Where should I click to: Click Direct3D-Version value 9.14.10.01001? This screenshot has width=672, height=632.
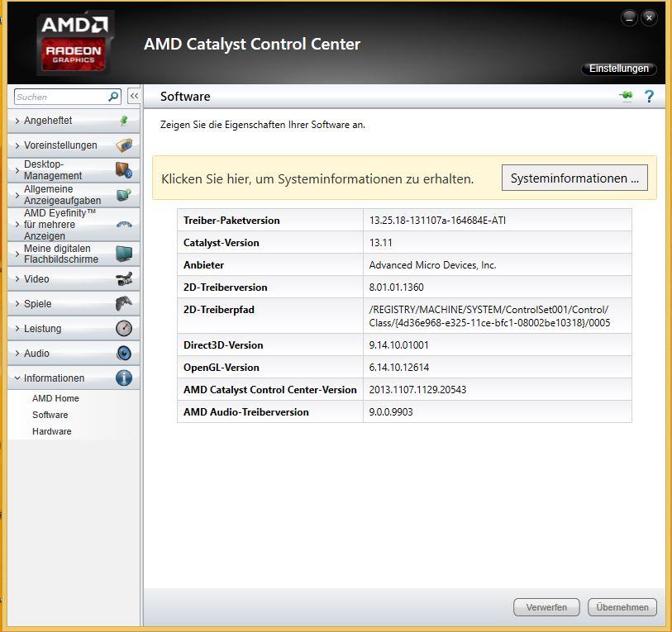coord(398,345)
